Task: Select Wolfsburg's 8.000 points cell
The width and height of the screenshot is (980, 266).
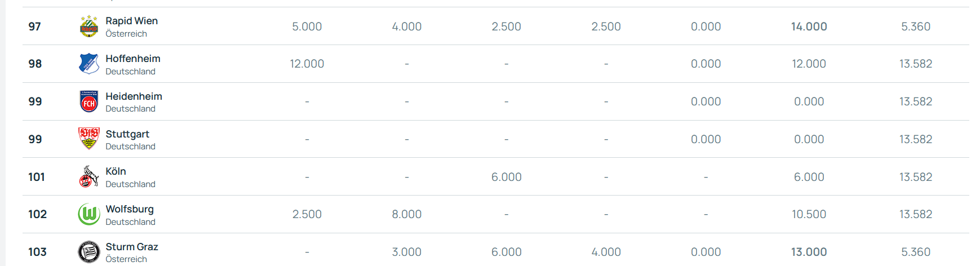Action: [407, 214]
